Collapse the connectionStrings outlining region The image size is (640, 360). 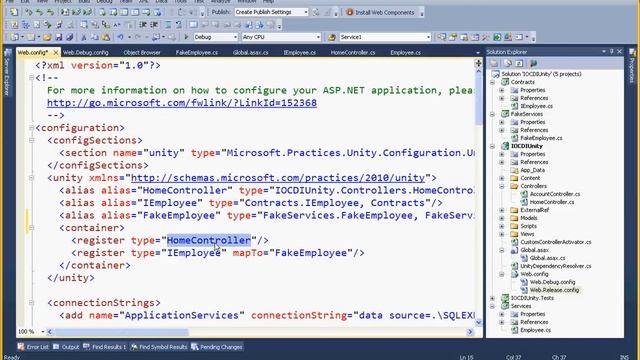31,303
